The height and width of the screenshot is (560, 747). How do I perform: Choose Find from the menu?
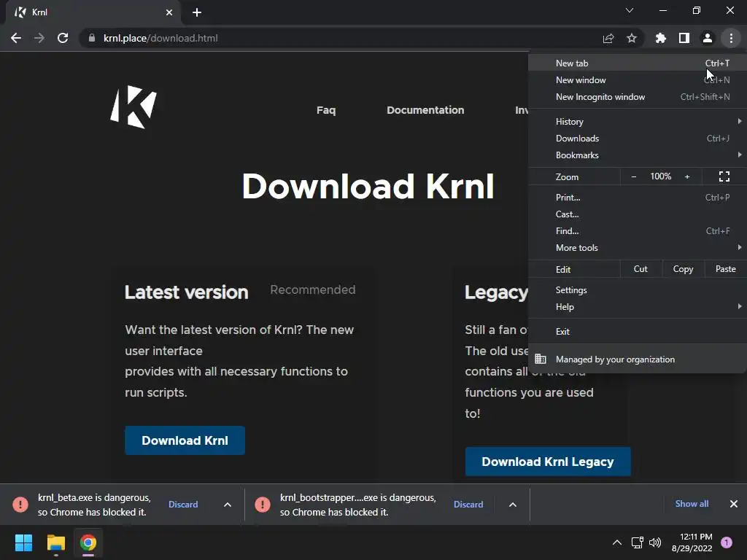click(x=638, y=231)
